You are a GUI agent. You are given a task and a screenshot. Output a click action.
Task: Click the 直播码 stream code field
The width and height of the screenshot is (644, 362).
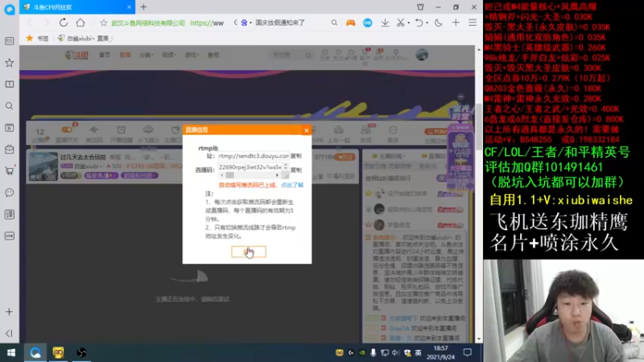pyautogui.click(x=250, y=167)
